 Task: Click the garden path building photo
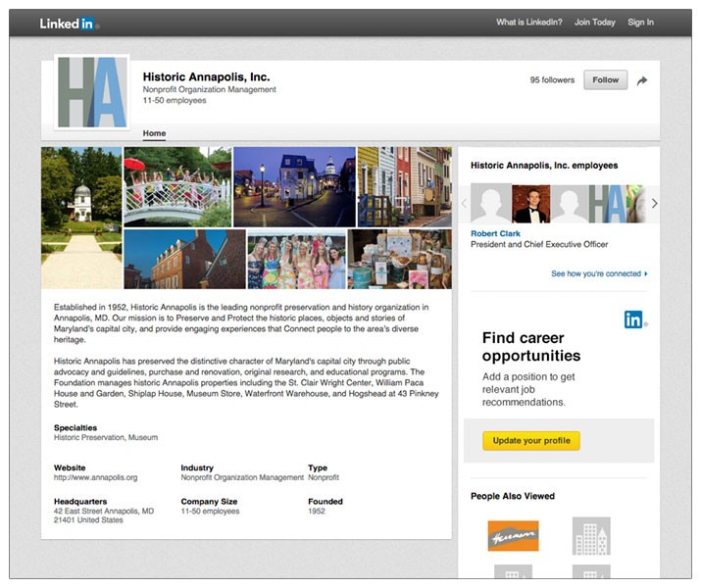click(81, 218)
